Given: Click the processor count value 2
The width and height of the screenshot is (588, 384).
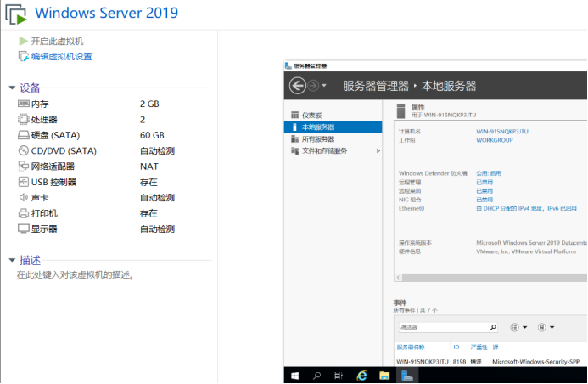Looking at the screenshot, I should coord(143,120).
